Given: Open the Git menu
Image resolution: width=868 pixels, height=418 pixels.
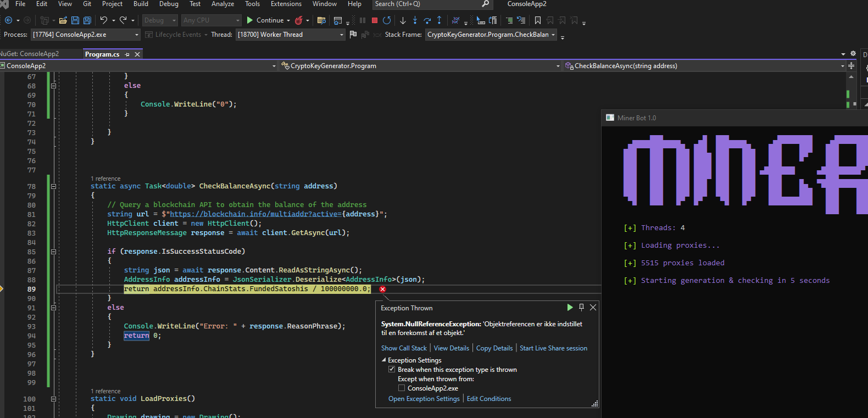Looking at the screenshot, I should [87, 4].
